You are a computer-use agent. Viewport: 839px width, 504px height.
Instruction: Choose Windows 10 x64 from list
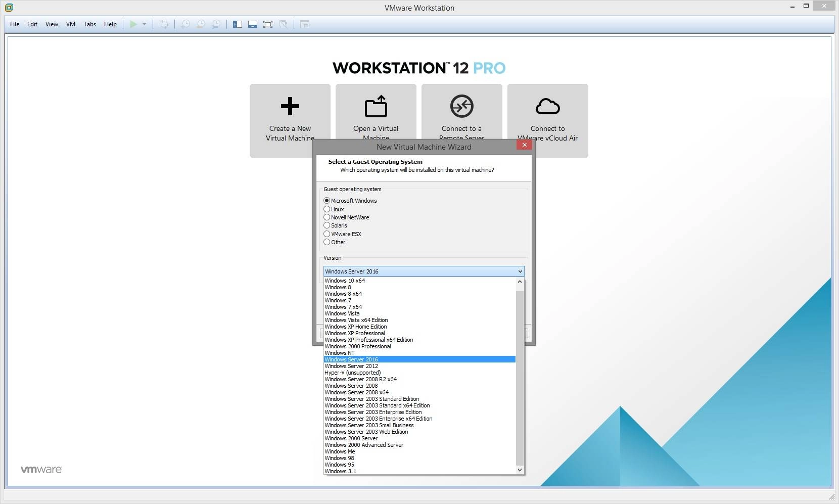[419, 281]
